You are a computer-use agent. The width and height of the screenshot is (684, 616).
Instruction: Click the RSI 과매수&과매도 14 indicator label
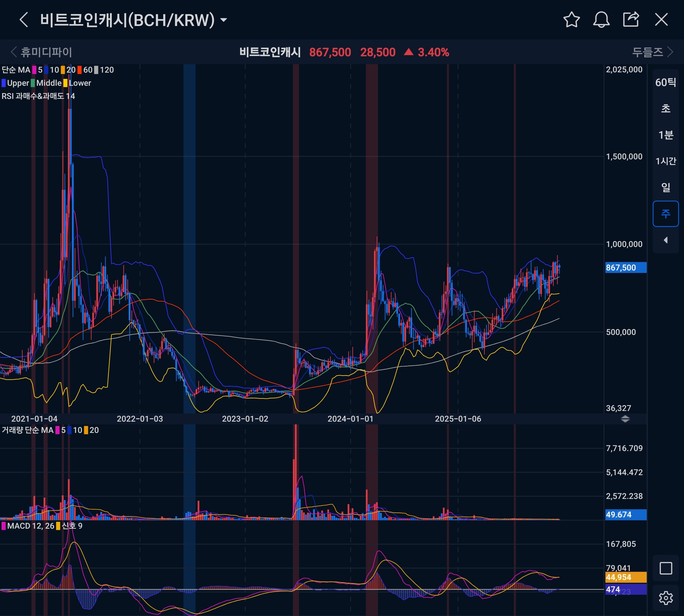click(x=38, y=96)
